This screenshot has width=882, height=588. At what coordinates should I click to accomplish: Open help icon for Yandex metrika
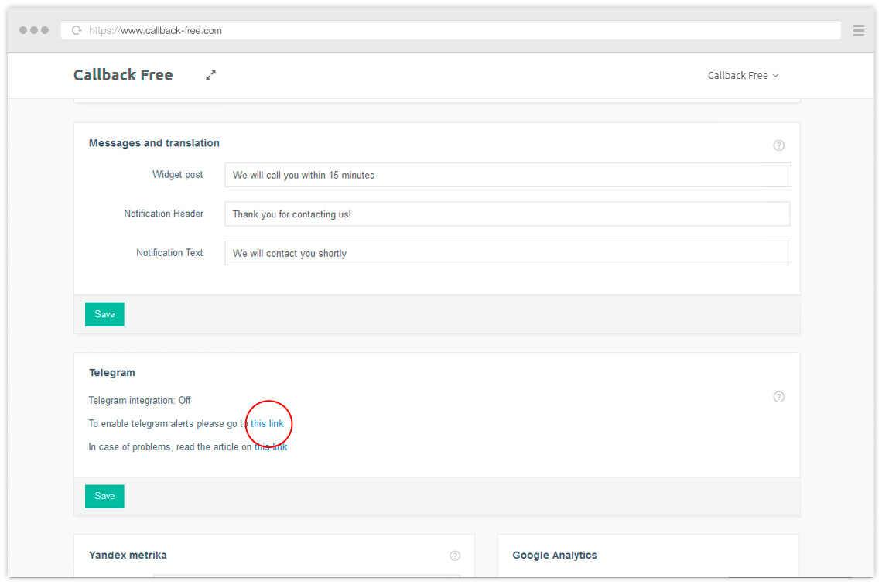[455, 556]
